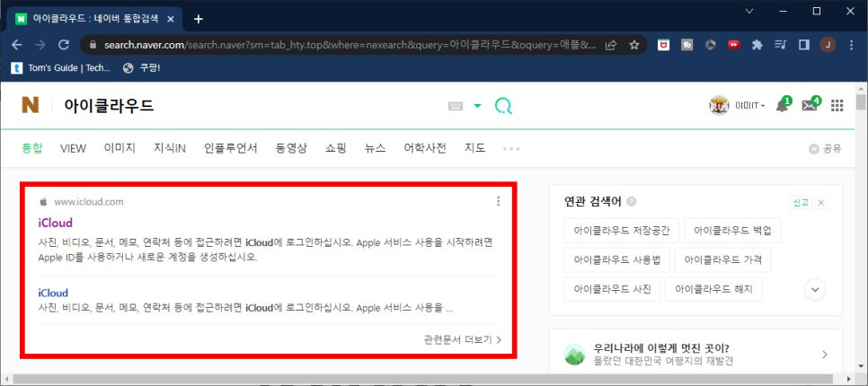Screen dimensions: 868x386
Task: Switch to the 이미지 tab
Action: click(120, 148)
